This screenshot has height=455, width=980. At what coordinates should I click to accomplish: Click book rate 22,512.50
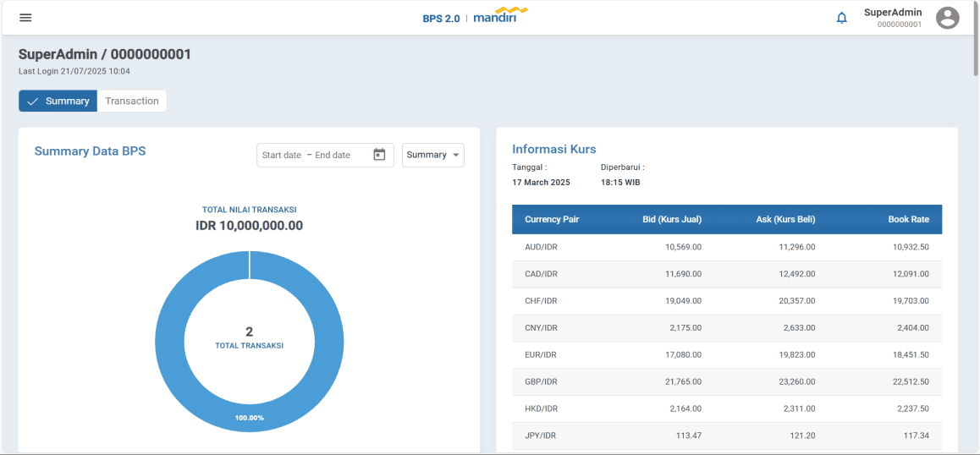pos(911,381)
